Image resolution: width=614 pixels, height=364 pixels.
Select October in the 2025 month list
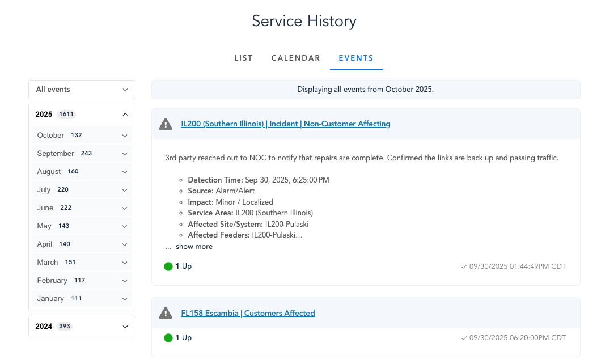51,136
